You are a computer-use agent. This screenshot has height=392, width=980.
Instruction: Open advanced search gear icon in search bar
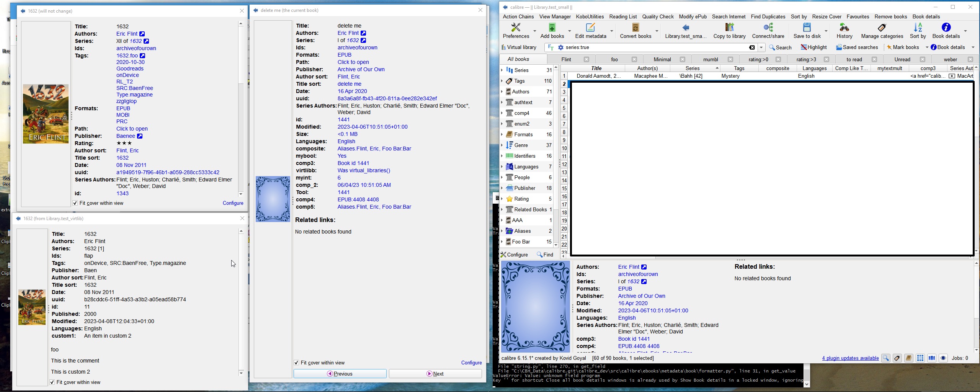click(x=560, y=47)
